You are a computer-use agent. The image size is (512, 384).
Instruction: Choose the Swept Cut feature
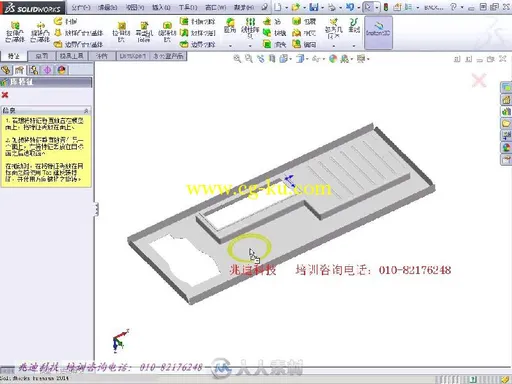click(x=198, y=21)
